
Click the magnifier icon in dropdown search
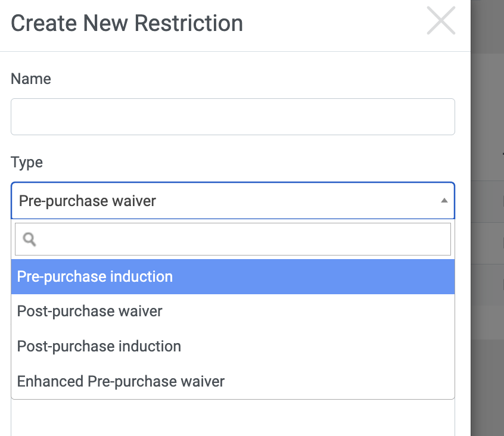pos(29,239)
